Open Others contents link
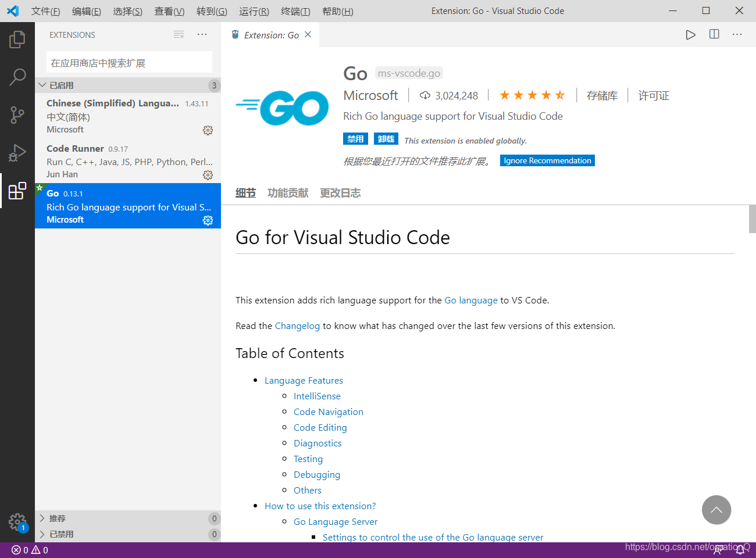The height and width of the screenshot is (558, 756). (x=308, y=491)
